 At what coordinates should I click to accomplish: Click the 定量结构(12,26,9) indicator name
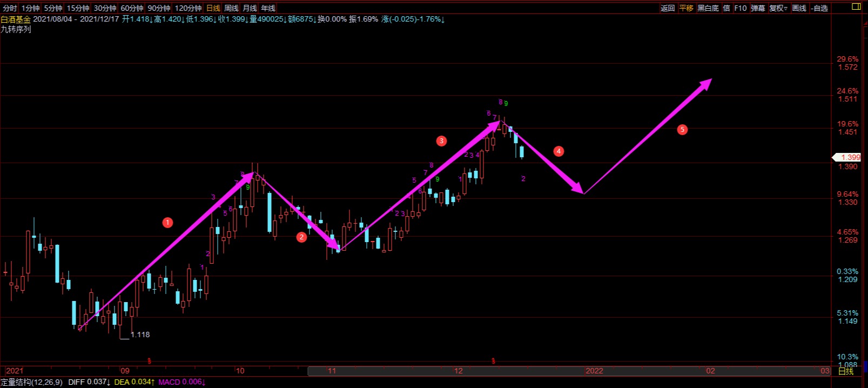[31, 382]
